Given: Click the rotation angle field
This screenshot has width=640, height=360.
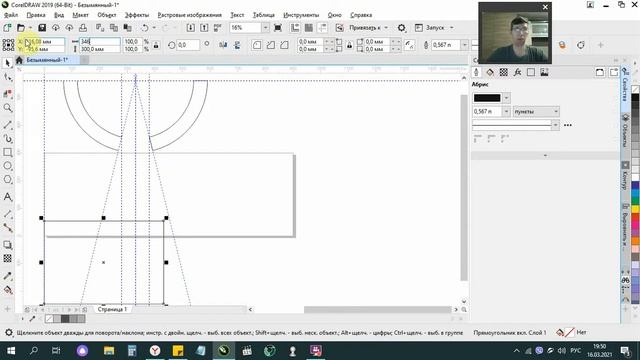Looking at the screenshot, I should pyautogui.click(x=188, y=45).
